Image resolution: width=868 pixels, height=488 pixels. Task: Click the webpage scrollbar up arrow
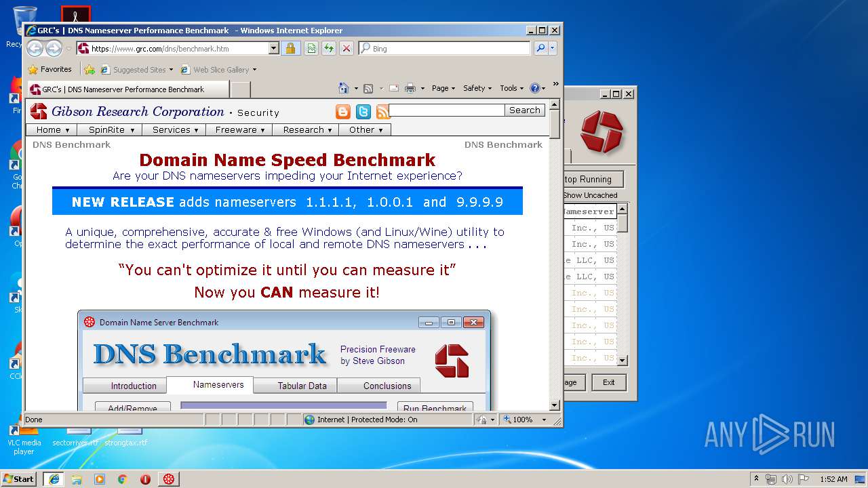[554, 105]
